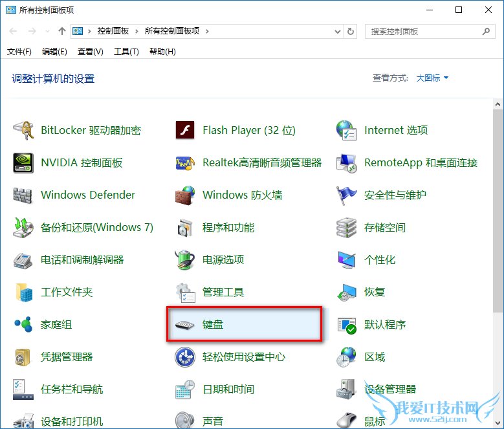Open the Realtek audio manager icon
The height and width of the screenshot is (429, 504).
pos(185,163)
